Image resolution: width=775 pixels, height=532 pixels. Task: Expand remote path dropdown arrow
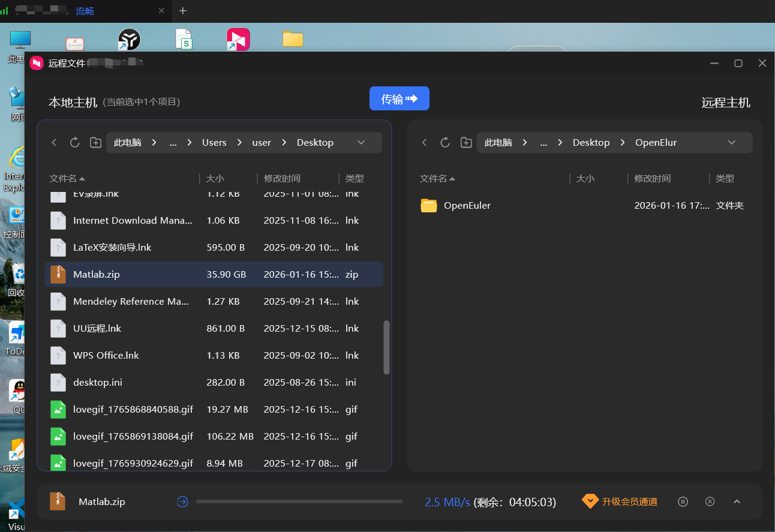pos(731,143)
